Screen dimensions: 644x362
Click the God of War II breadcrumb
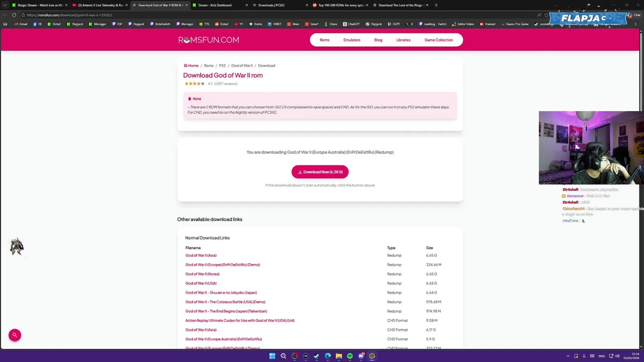[x=242, y=65]
